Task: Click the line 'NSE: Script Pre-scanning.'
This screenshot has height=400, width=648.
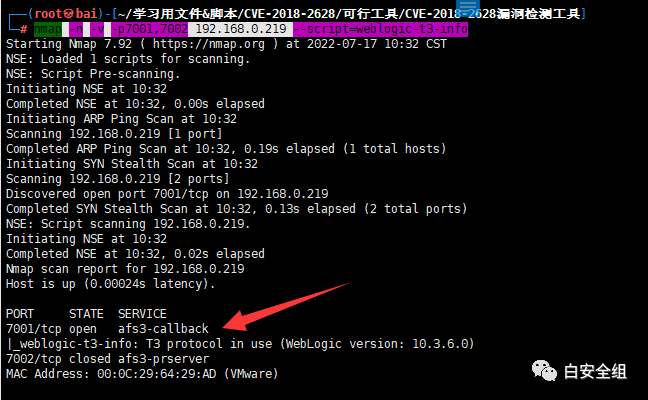Action: point(93,74)
